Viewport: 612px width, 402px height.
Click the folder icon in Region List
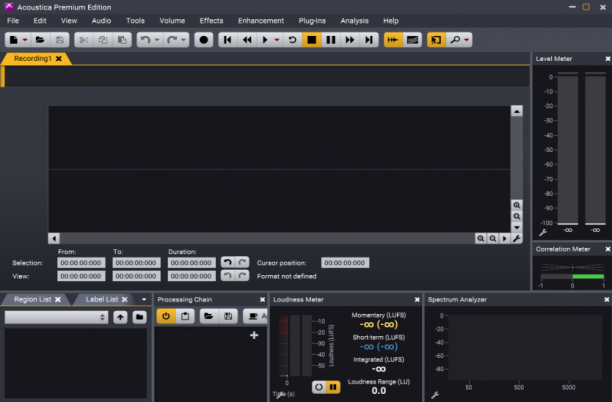(x=139, y=317)
